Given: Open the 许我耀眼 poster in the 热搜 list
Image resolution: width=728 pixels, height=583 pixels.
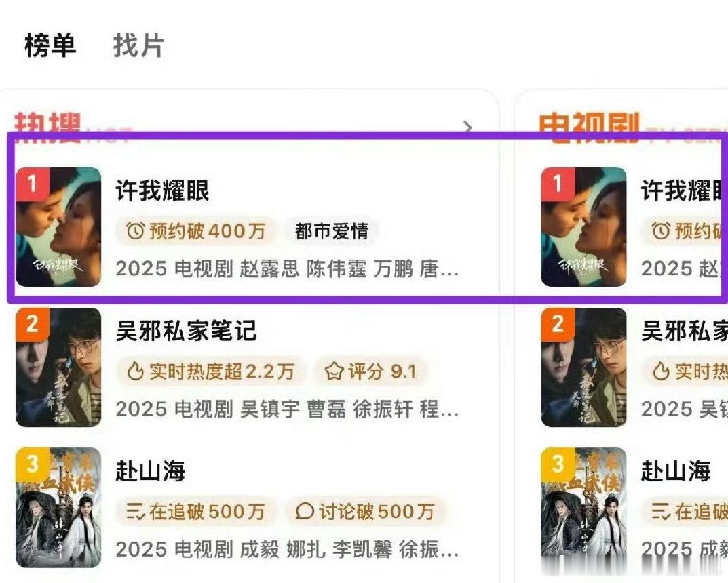Looking at the screenshot, I should (x=58, y=227).
